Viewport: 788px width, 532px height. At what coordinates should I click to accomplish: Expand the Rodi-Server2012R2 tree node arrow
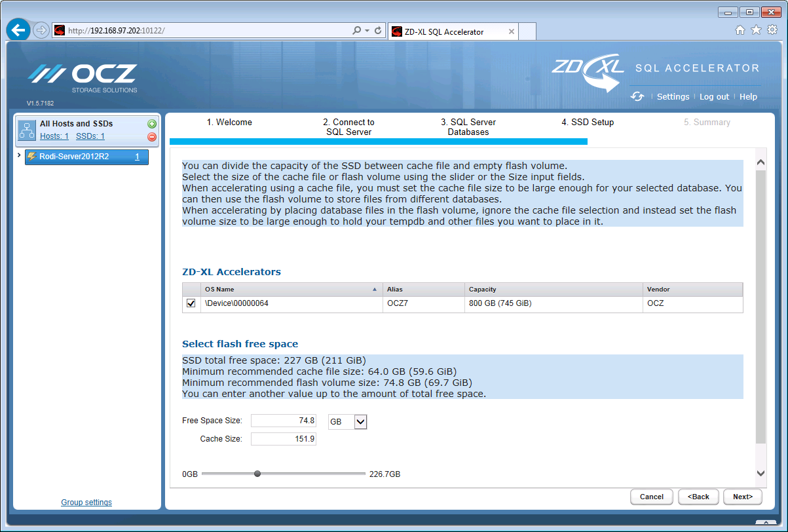19,155
